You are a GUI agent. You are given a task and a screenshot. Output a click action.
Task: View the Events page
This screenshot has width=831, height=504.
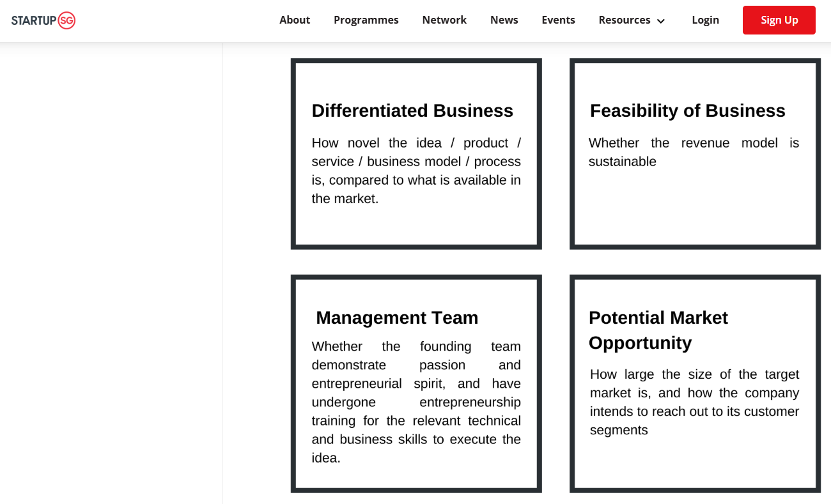point(558,20)
